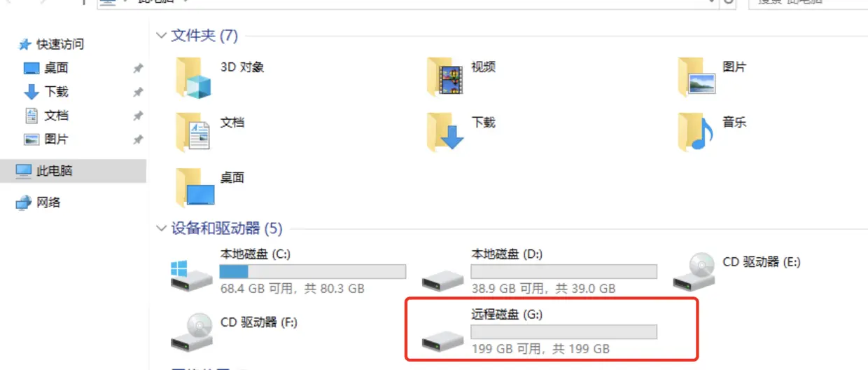Screen dimensions: 868x370
Task: Open the 3D 对象 folder icon
Action: (x=194, y=76)
